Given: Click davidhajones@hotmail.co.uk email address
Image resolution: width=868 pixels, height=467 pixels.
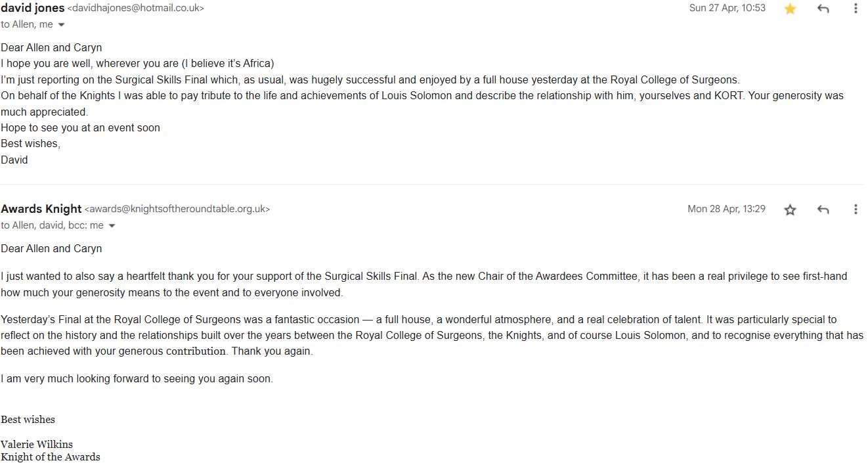Looking at the screenshot, I should (x=136, y=9).
